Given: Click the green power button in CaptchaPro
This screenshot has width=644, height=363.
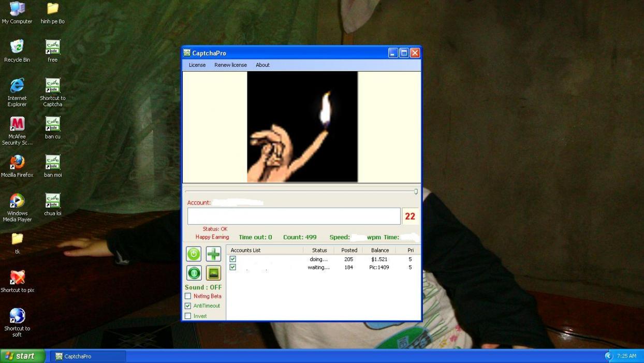Looking at the screenshot, I should 194,254.
